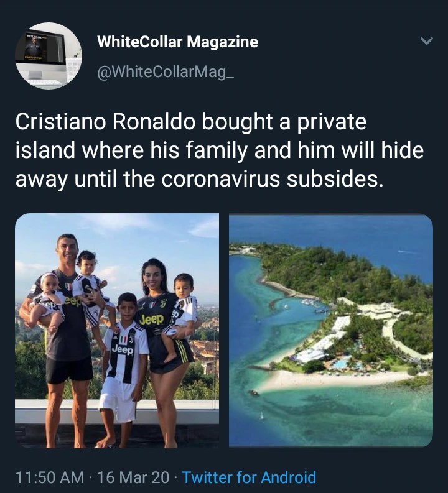Click the resort swimming pool in island photo
The height and width of the screenshot is (493, 448).
[341, 364]
